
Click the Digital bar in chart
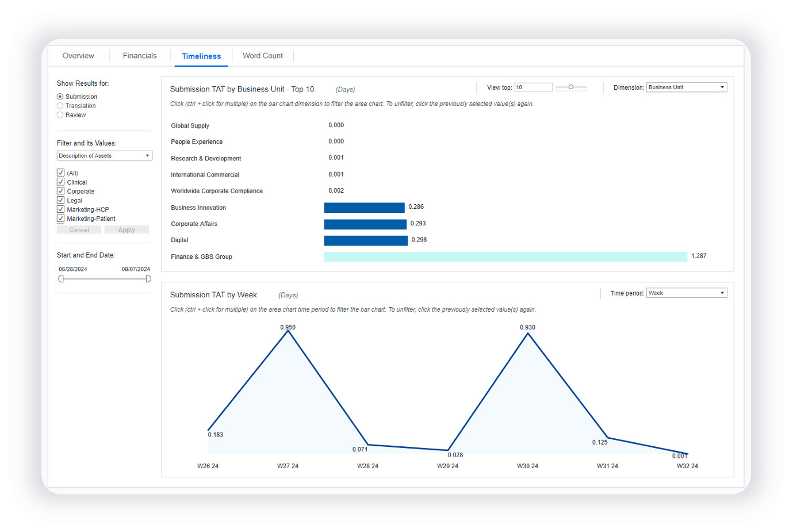point(365,240)
